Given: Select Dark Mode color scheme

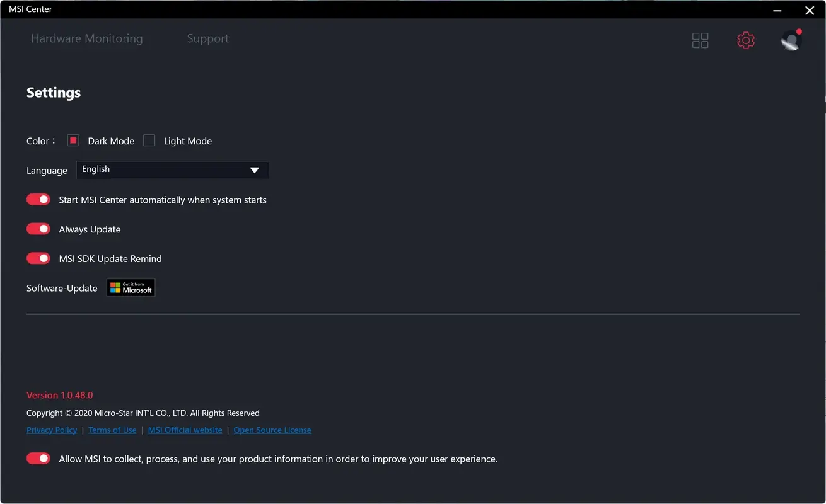Looking at the screenshot, I should click(x=73, y=140).
